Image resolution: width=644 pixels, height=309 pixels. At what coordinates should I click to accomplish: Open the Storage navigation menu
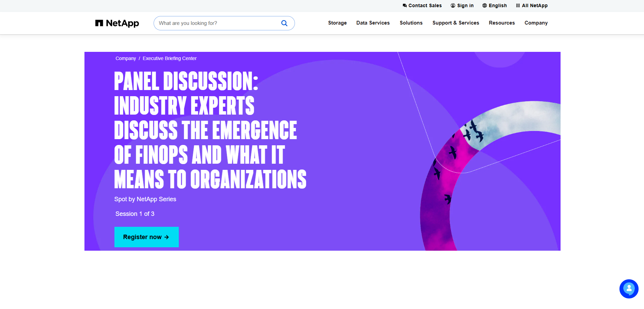(337, 23)
